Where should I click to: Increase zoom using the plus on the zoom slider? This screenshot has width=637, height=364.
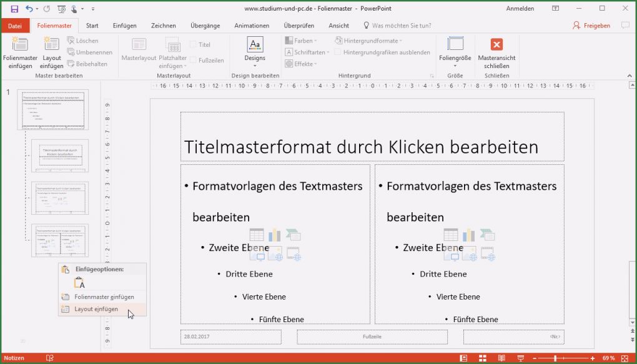pyautogui.click(x=593, y=358)
